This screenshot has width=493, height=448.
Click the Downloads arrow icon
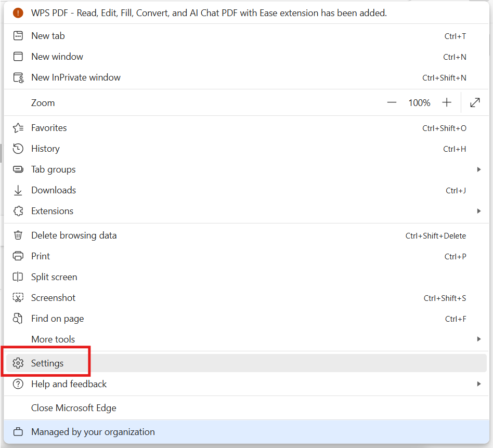tap(18, 190)
